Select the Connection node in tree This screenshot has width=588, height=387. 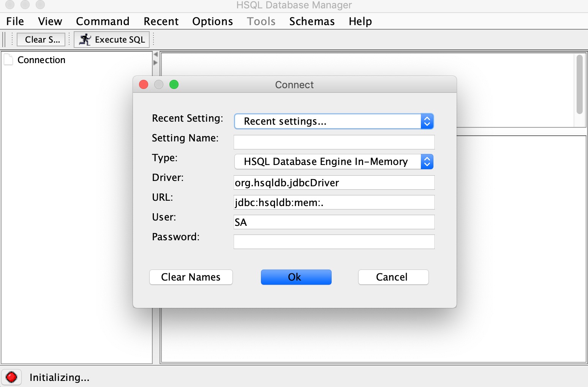coord(41,60)
